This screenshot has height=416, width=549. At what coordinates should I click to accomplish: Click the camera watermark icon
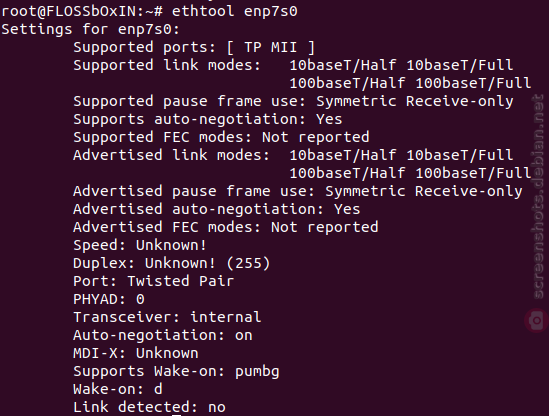pyautogui.click(x=536, y=320)
